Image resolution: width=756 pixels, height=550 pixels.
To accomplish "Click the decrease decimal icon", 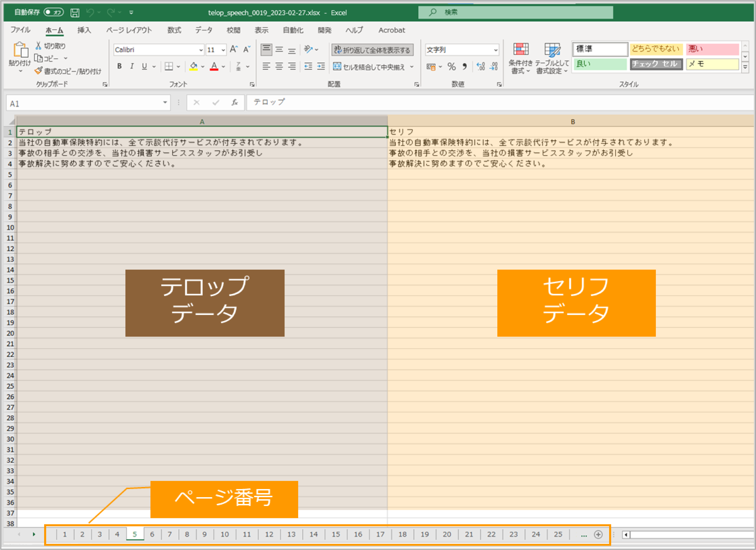I will [494, 67].
